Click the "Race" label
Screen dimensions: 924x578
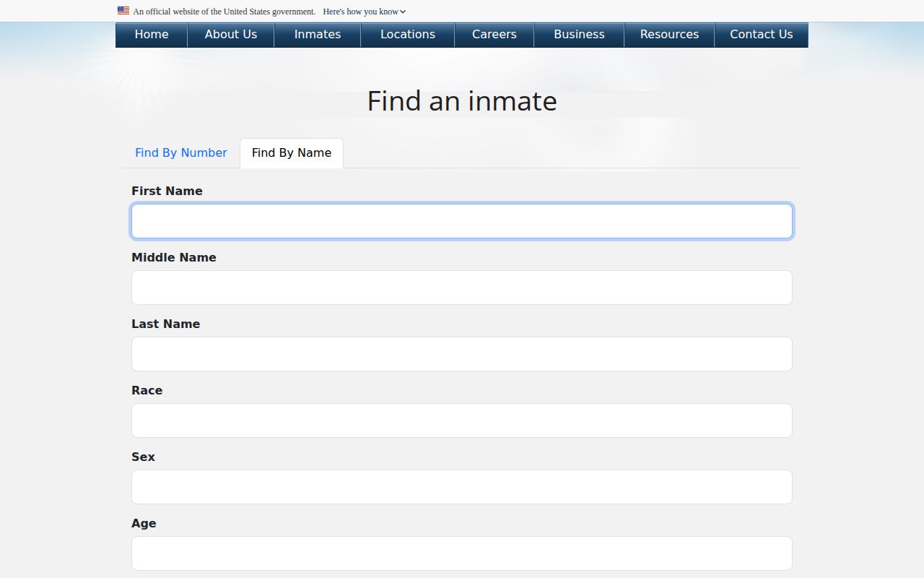point(147,390)
